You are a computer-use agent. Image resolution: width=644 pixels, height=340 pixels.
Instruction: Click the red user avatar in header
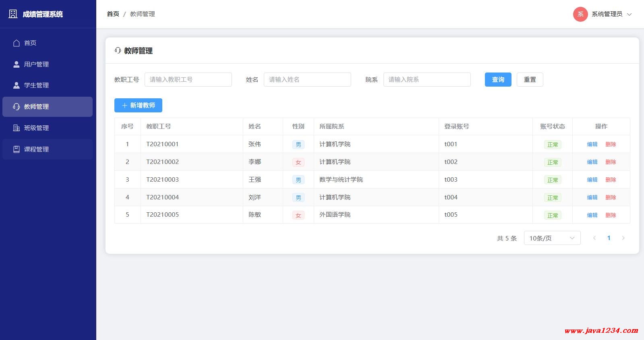tap(580, 14)
